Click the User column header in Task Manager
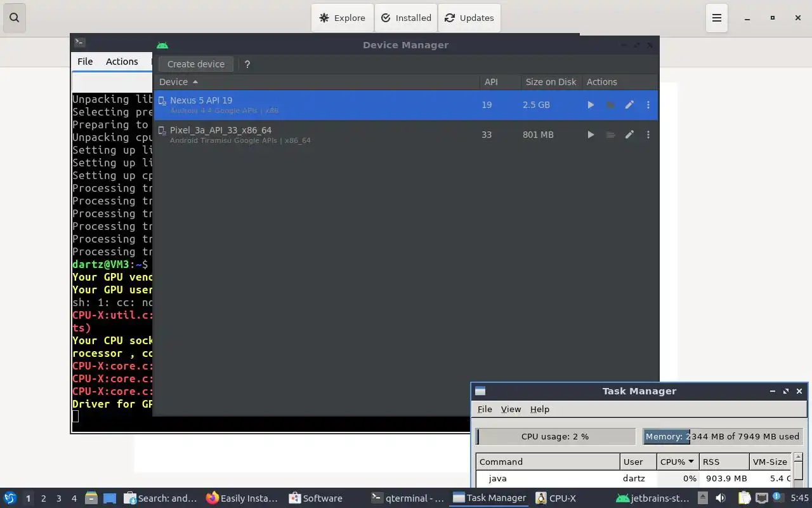Image resolution: width=812 pixels, height=508 pixels. (x=638, y=462)
